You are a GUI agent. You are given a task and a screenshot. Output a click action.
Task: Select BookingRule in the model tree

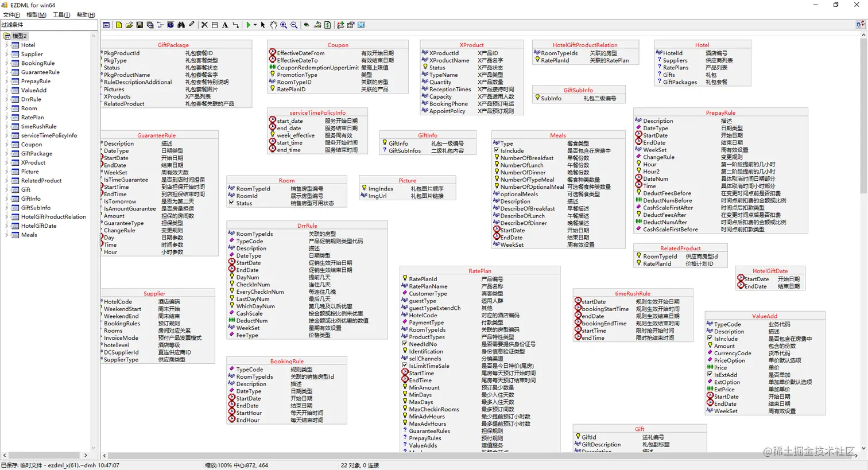[38, 63]
